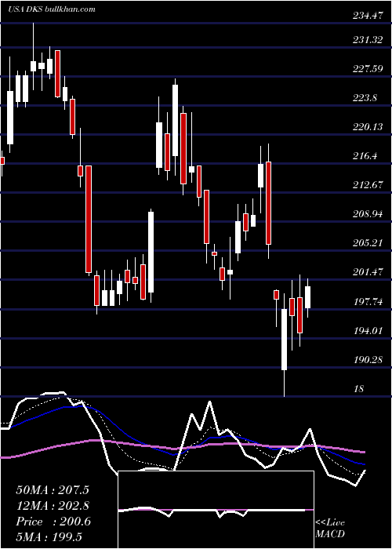Select the 201.47 price axis label

[x=368, y=271]
